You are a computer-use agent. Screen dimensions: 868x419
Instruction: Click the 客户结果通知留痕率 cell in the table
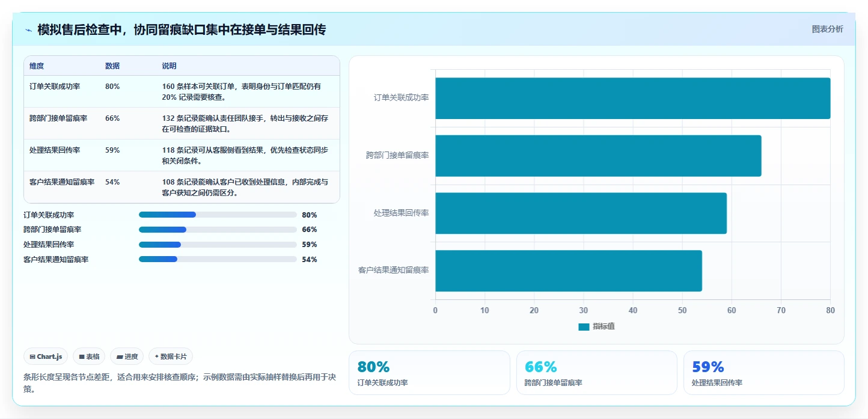coord(62,182)
